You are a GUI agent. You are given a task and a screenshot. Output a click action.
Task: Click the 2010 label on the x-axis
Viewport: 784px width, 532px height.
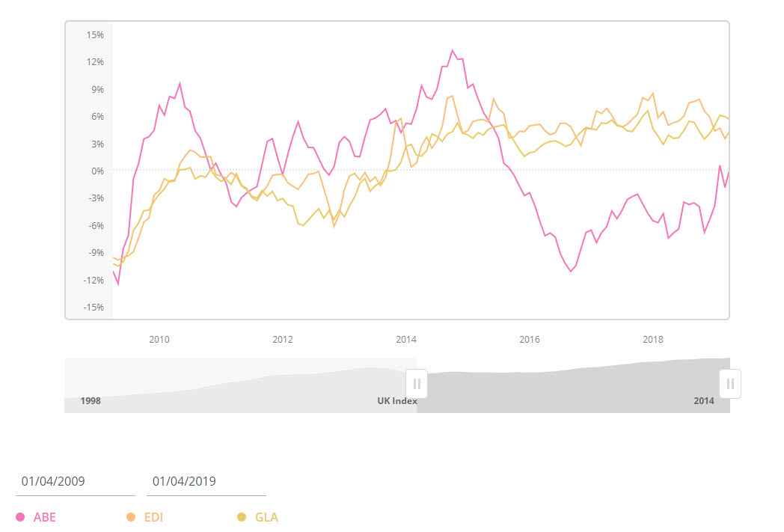click(x=159, y=339)
